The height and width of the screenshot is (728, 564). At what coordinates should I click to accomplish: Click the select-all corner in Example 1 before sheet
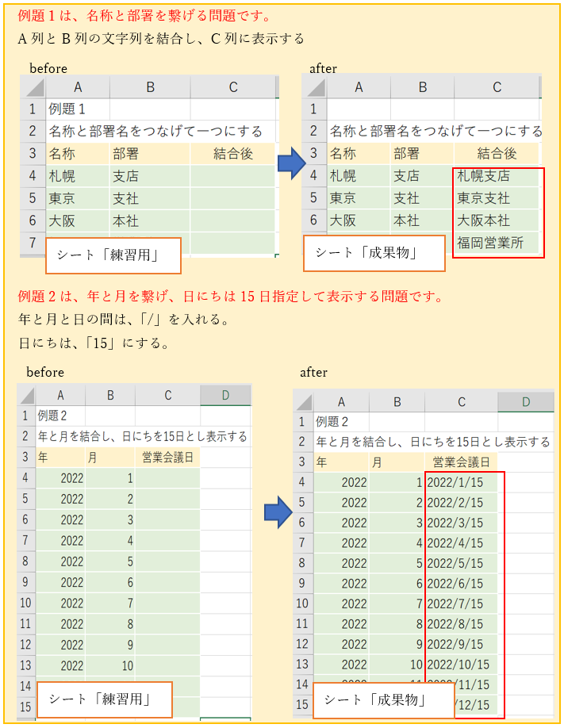coord(33,87)
